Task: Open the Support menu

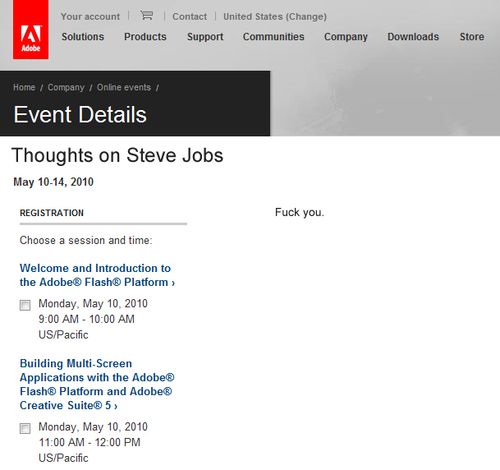Action: pos(205,37)
